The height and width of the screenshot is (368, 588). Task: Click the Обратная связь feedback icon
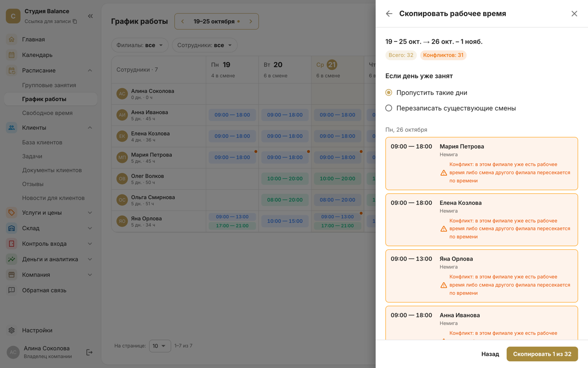(12, 290)
